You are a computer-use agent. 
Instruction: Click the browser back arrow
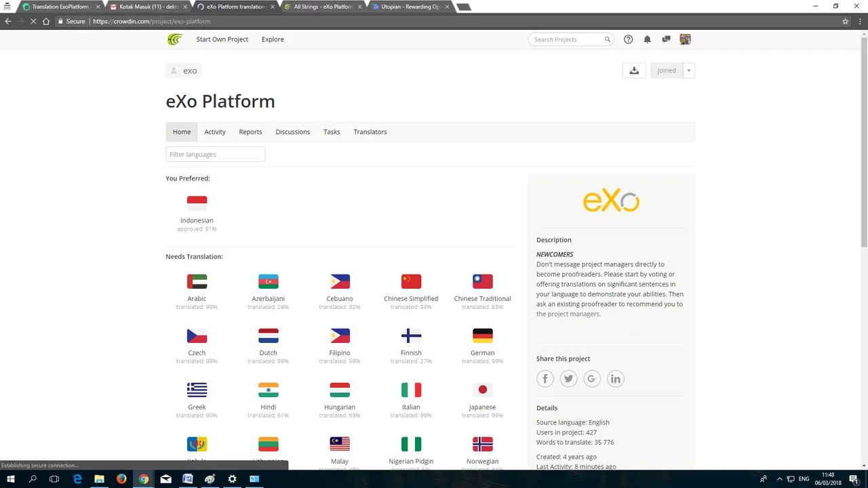tap(8, 21)
